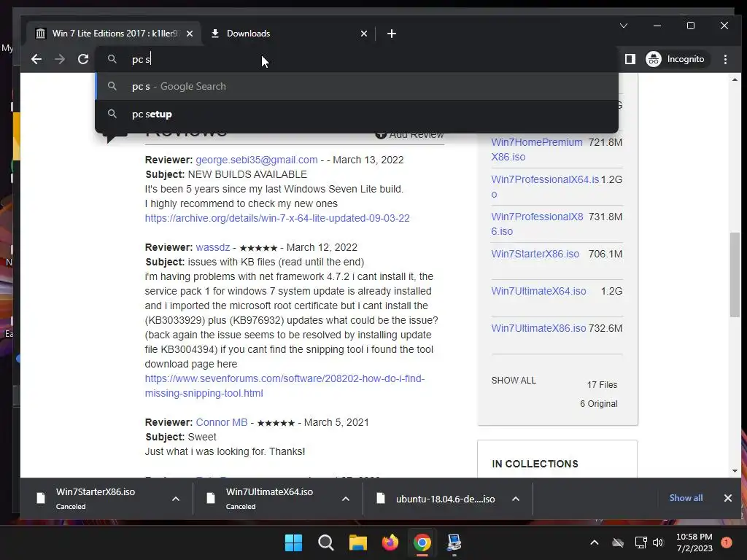The image size is (747, 560).
Task: Click the search icon beside 'pc setup'
Action: click(x=112, y=114)
